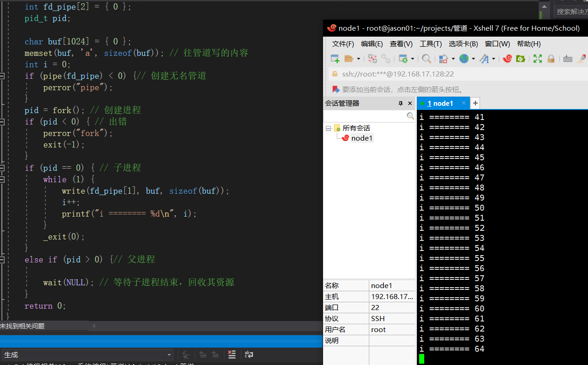Click the Open session folder icon
The width and height of the screenshot is (588, 365).
[x=349, y=59]
